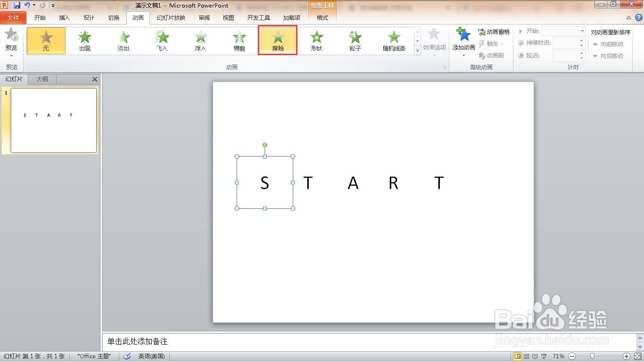The image size is (644, 362).
Task: Click the 预览 (Preview) animation button
Action: [11, 42]
